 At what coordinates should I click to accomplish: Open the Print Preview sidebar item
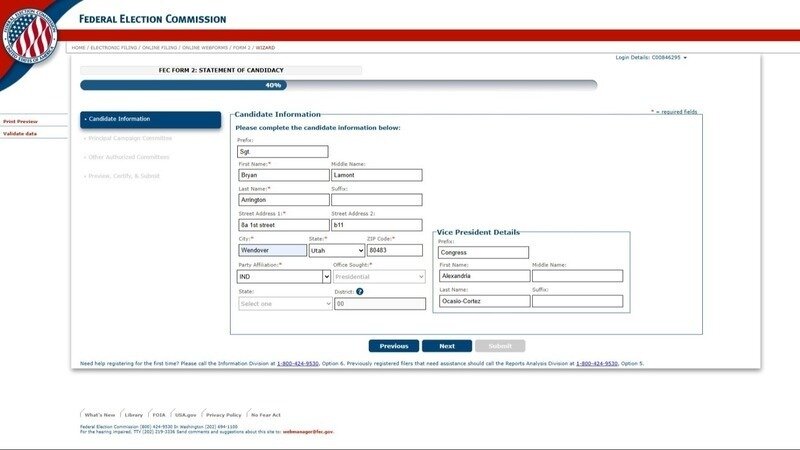pyautogui.click(x=20, y=121)
